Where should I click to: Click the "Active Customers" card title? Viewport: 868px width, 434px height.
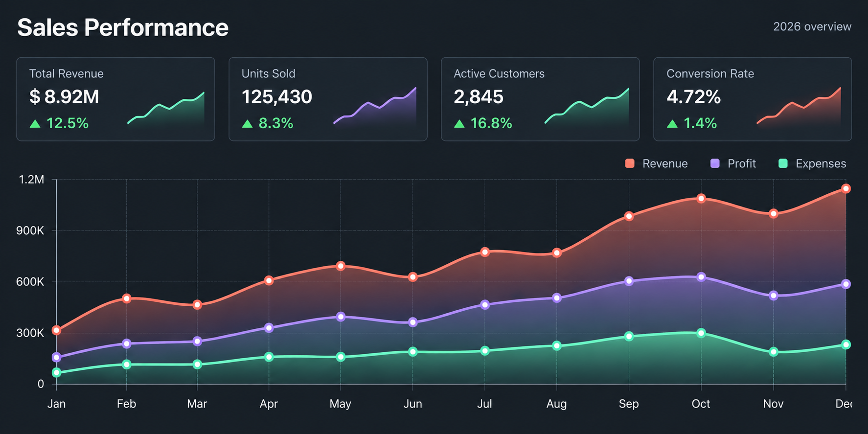pyautogui.click(x=499, y=73)
